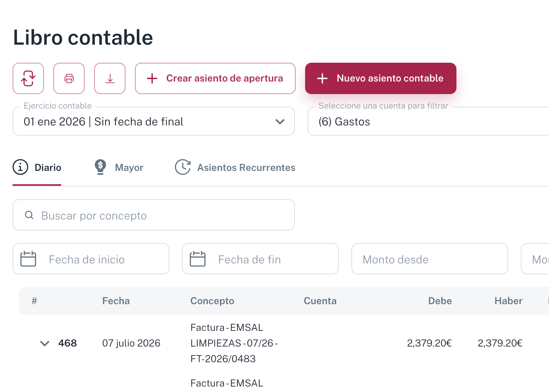Screen dimensions: 549x392
Task: Click the Debe amount 2,379.20€ of entry 468
Action: pos(429,343)
